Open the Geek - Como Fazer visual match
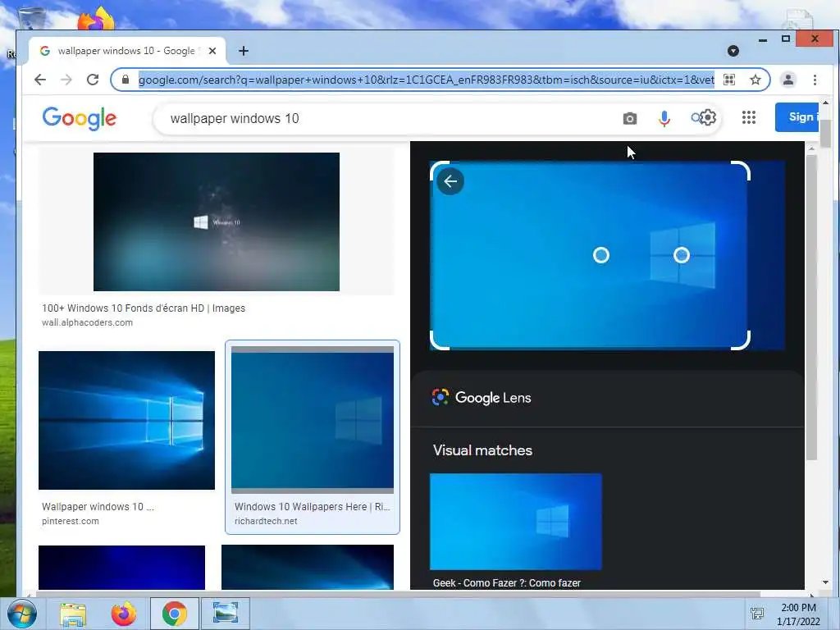840x630 pixels. tap(516, 522)
